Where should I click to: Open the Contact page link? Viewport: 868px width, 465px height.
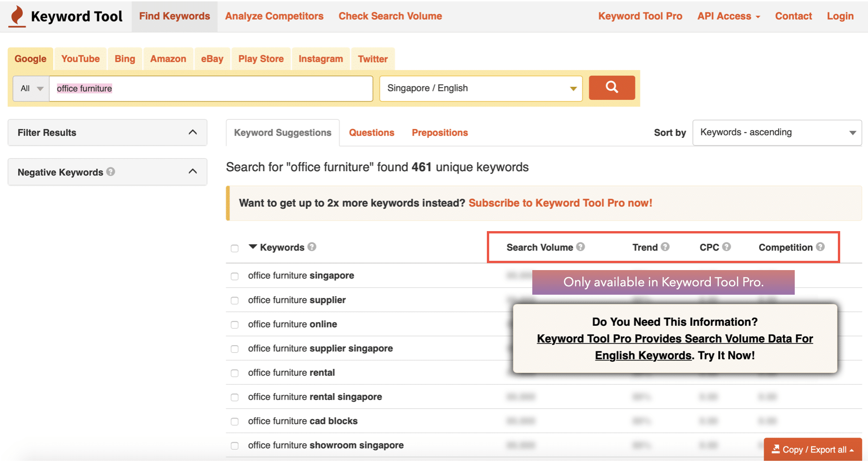click(793, 16)
